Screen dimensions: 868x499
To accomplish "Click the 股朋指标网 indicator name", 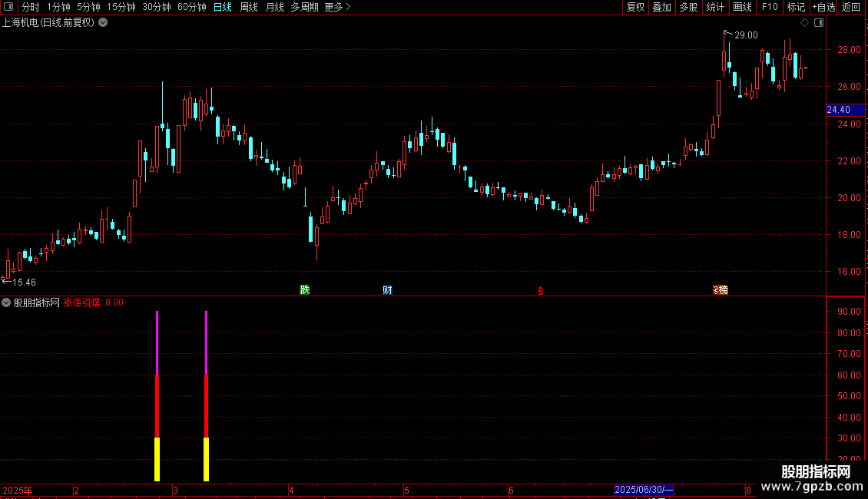I will tap(37, 302).
